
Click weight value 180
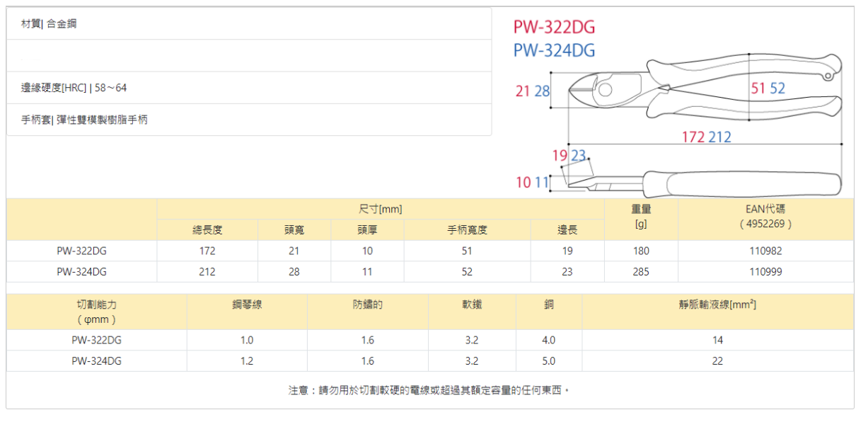pos(641,251)
